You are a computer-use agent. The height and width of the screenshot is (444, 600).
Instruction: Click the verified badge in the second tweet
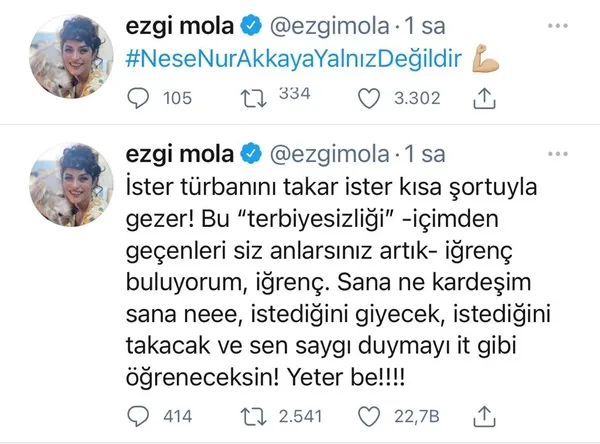tap(253, 154)
